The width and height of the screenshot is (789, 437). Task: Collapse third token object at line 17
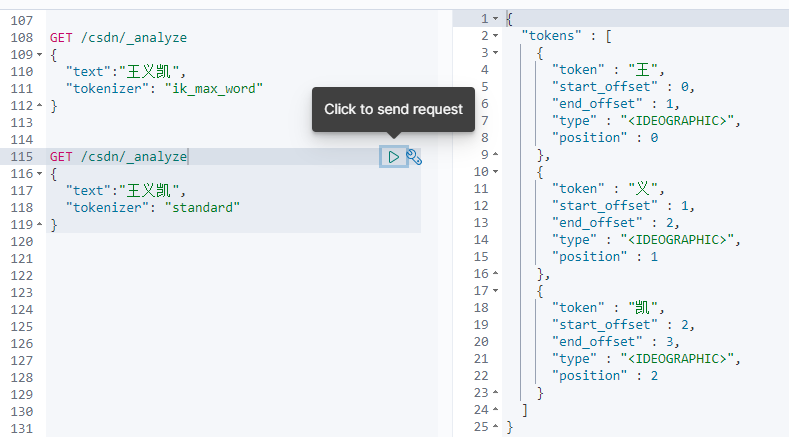[495, 290]
